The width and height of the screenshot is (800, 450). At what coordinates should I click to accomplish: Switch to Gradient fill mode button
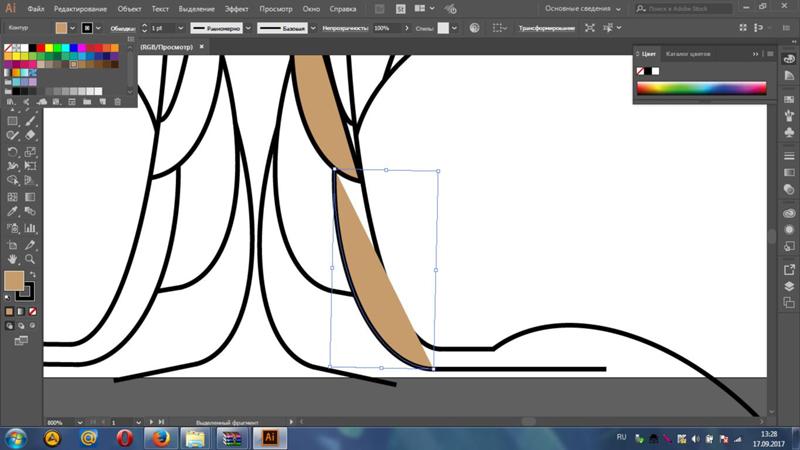click(22, 311)
